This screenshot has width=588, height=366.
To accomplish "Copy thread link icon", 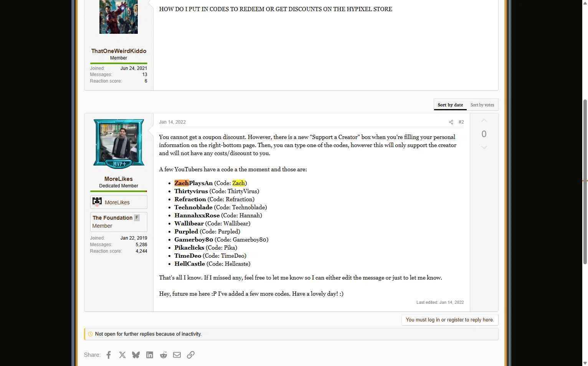I will coord(191,355).
